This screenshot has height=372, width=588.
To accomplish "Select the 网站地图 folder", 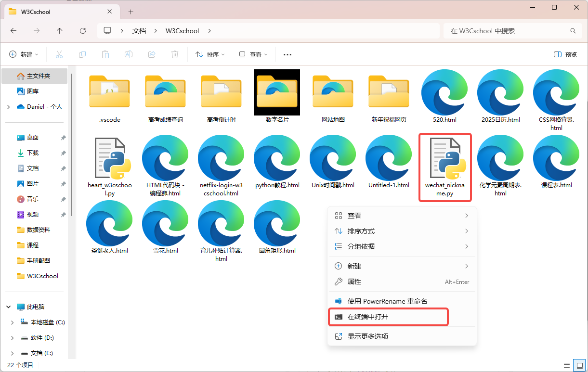I will click(x=333, y=96).
